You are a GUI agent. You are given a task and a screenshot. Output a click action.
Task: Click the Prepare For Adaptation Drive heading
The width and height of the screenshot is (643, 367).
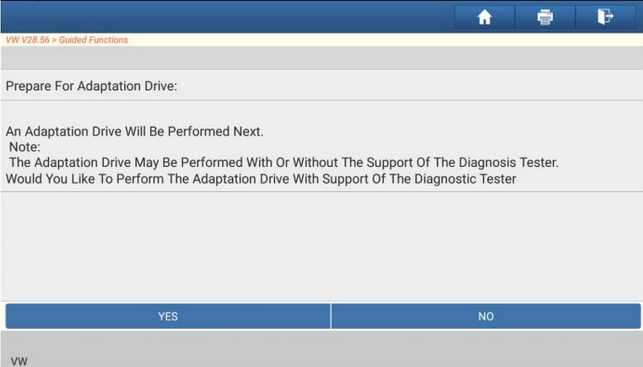[x=91, y=86]
